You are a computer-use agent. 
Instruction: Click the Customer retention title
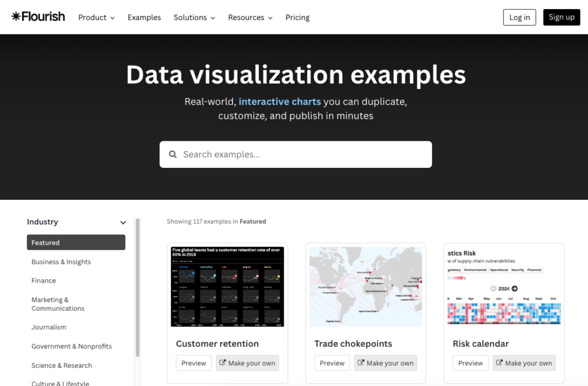218,343
